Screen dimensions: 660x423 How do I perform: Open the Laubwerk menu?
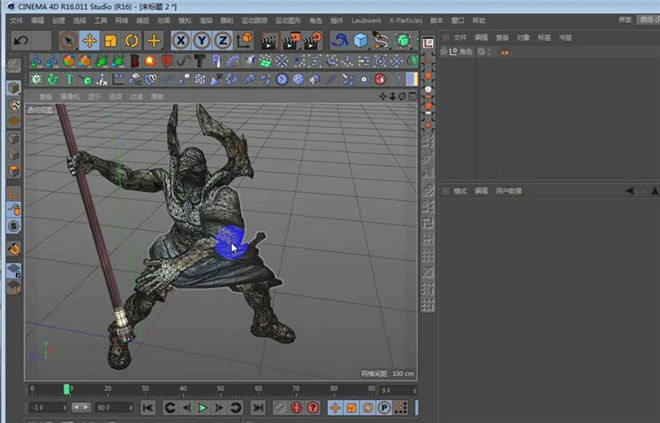click(x=366, y=20)
